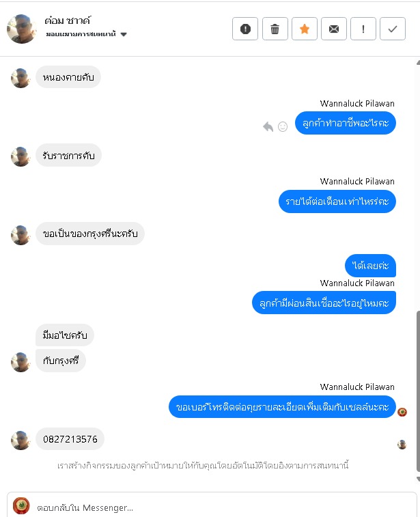Mark conversation done with the checkmark

click(392, 29)
